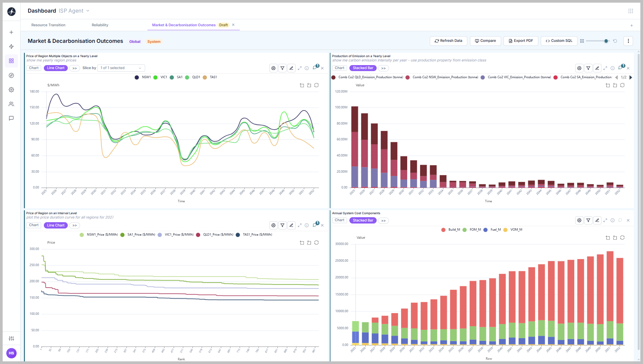
Task: Switch to Resource Transition tab
Action: point(48,25)
